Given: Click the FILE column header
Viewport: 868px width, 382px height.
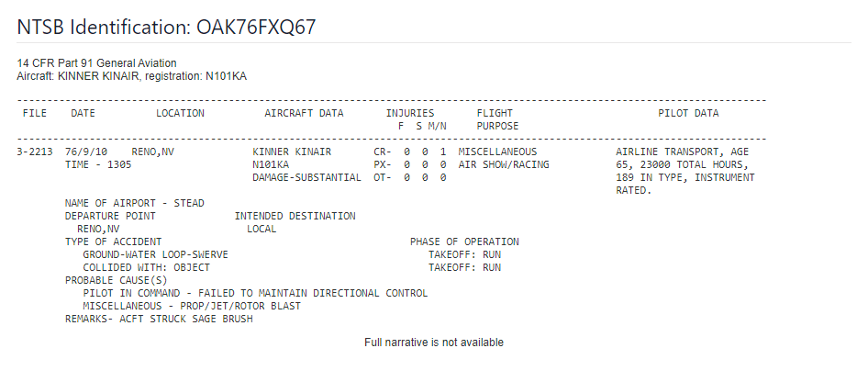Looking at the screenshot, I should pos(35,113).
